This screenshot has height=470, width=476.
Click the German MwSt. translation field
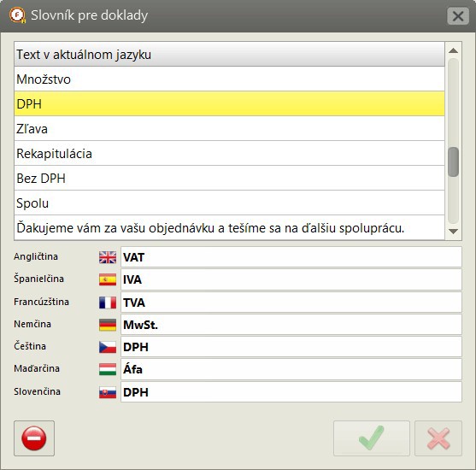pyautogui.click(x=291, y=325)
